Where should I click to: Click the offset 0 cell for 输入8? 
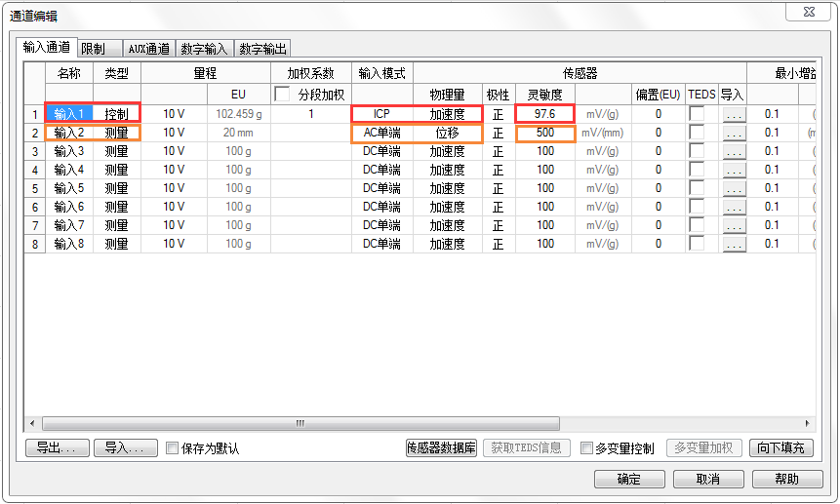[x=658, y=244]
